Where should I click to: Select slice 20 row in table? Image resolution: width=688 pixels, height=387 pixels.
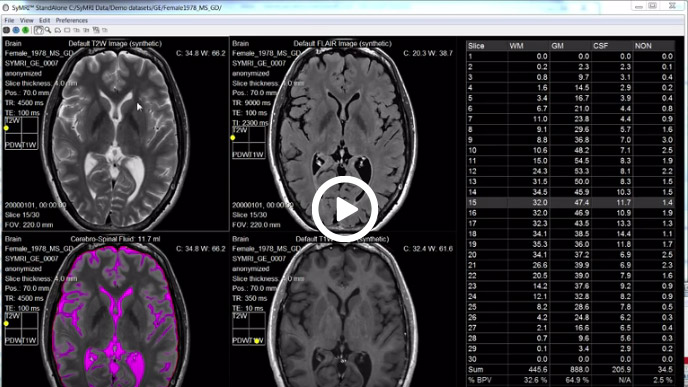[570, 254]
